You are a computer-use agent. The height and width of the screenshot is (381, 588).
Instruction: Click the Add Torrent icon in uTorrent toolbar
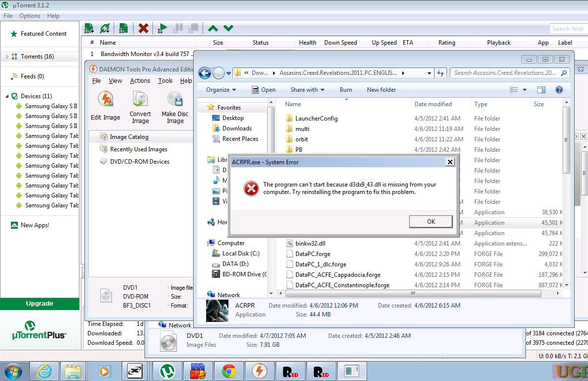tap(89, 28)
